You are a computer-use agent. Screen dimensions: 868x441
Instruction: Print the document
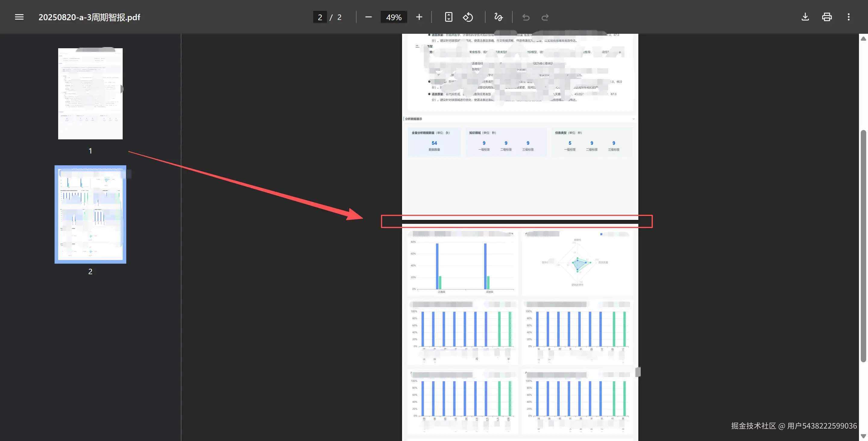click(827, 17)
